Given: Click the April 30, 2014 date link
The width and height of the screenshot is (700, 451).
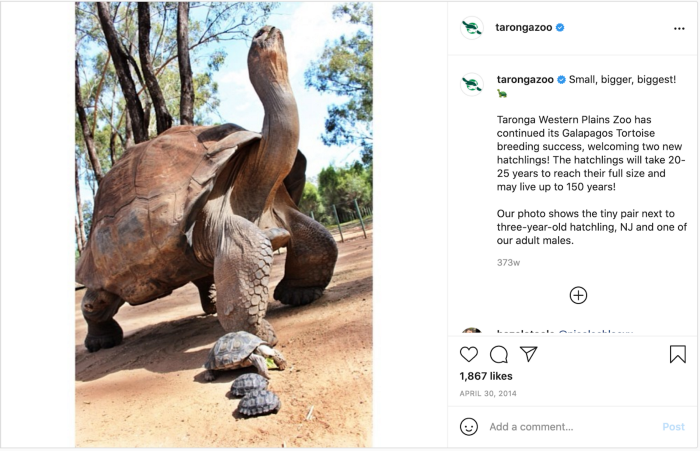Looking at the screenshot, I should [486, 394].
